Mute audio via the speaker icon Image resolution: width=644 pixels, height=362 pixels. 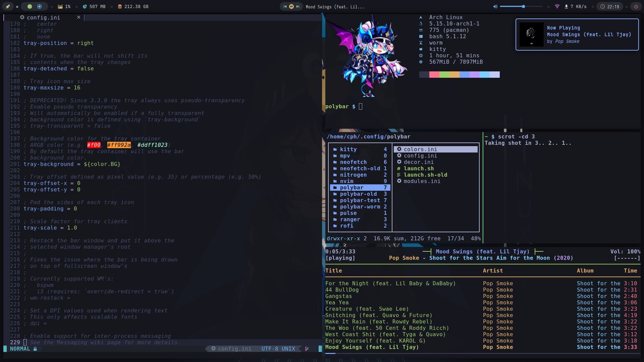495,6
